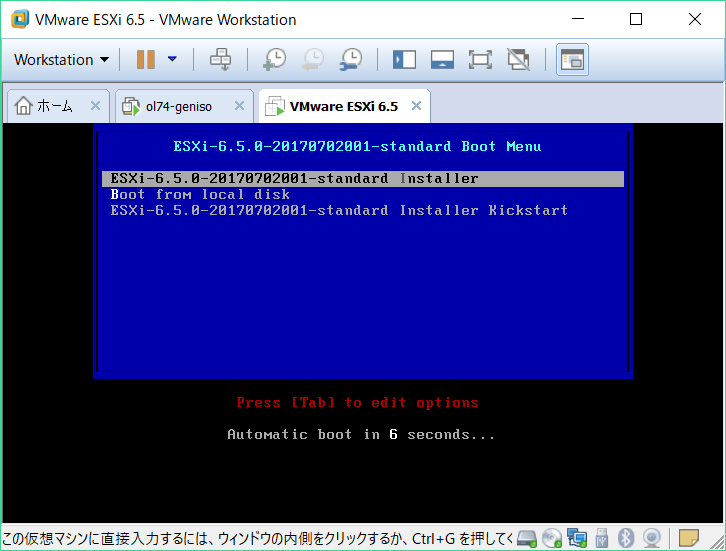Open the Workstation dropdown menu
This screenshot has height=551, width=726.
click(61, 60)
